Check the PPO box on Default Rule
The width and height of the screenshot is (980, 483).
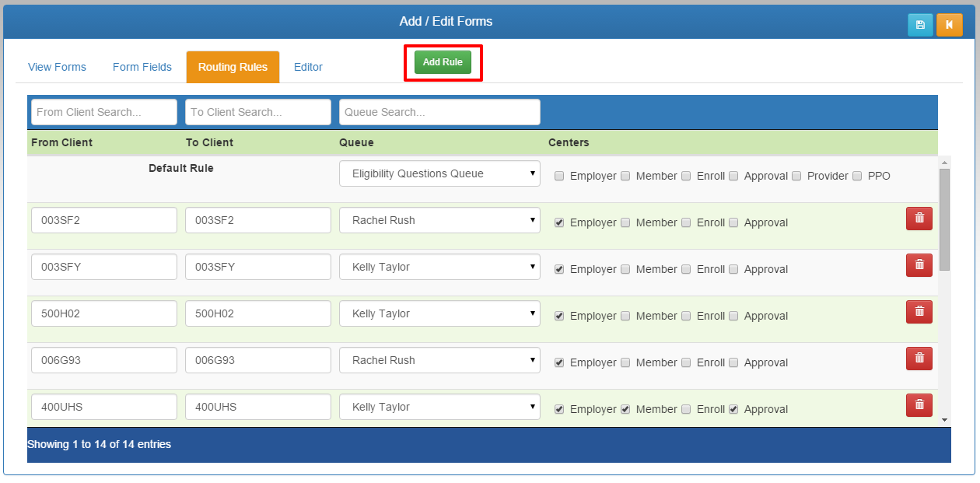[858, 176]
